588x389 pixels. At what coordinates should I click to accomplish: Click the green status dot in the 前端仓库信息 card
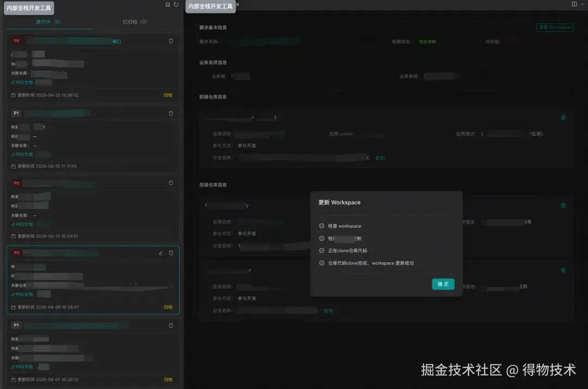point(563,118)
